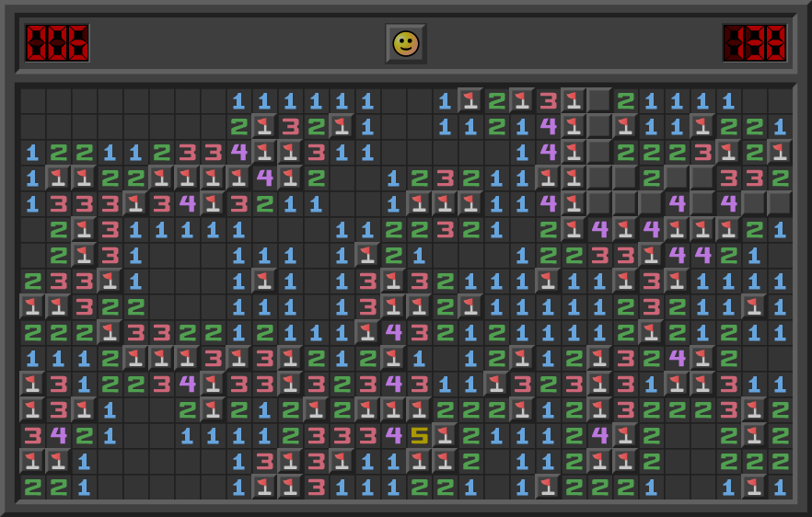
Task: Click the green 2 in the bottom-left corner
Action: [33, 487]
